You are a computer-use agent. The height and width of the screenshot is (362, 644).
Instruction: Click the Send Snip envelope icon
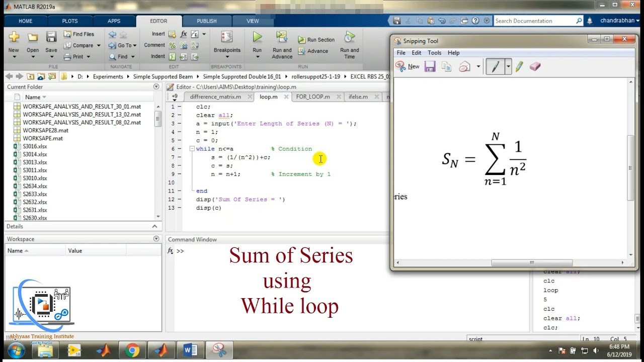tap(465, 66)
